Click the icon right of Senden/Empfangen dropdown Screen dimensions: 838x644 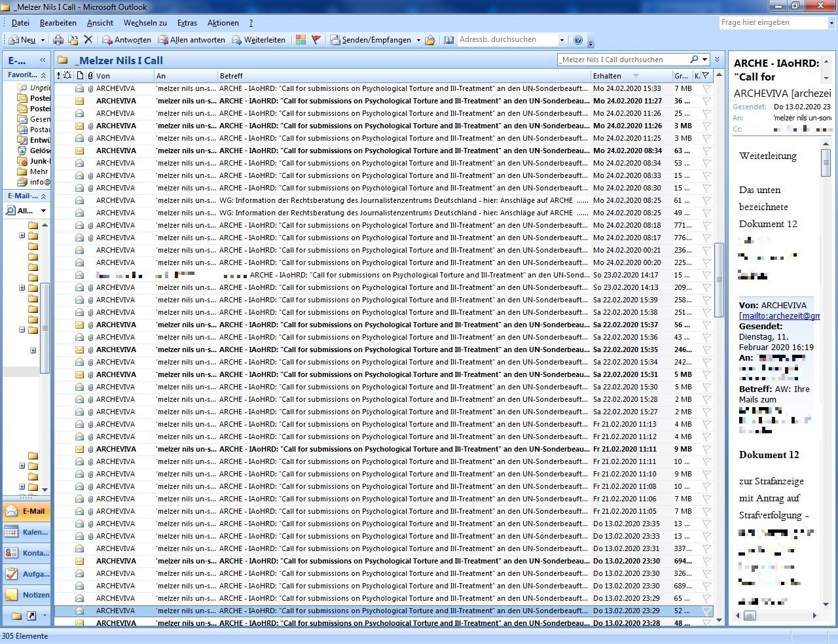430,40
